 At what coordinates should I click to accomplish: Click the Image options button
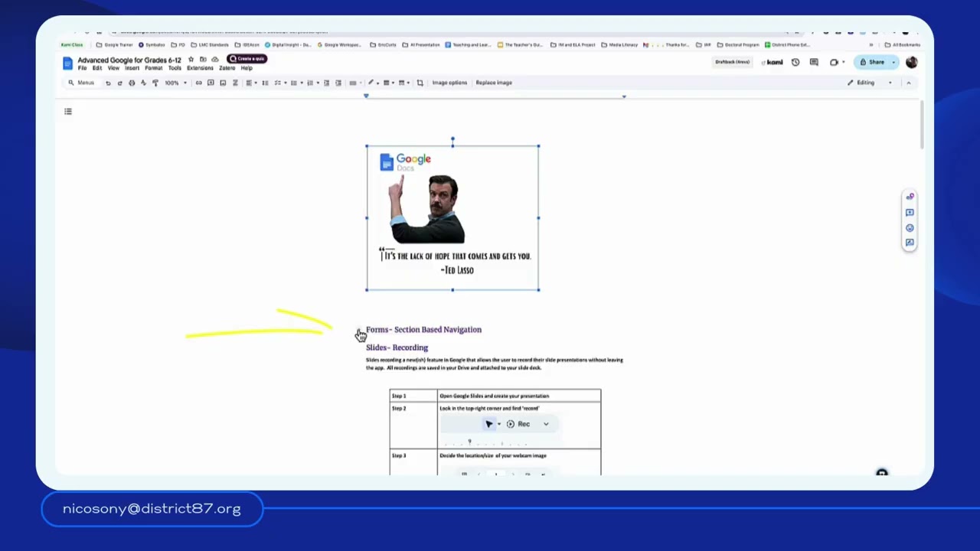pyautogui.click(x=449, y=83)
